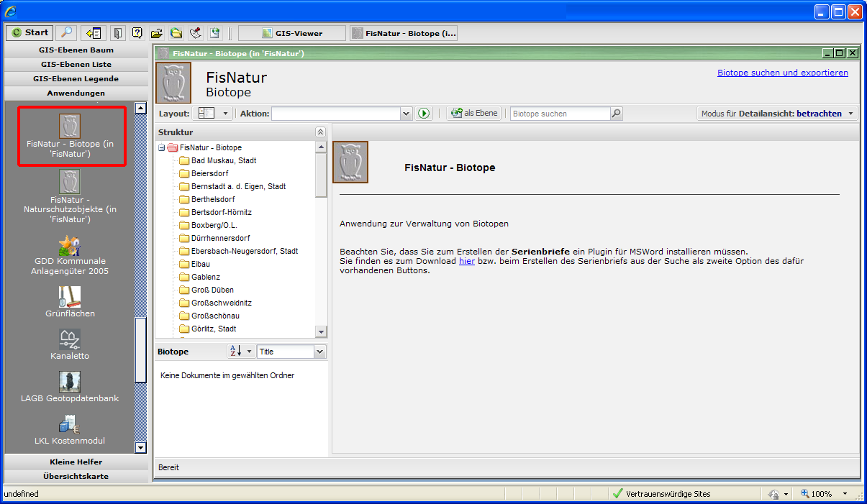
Task: Collapse the Struktur panel
Action: [x=320, y=132]
